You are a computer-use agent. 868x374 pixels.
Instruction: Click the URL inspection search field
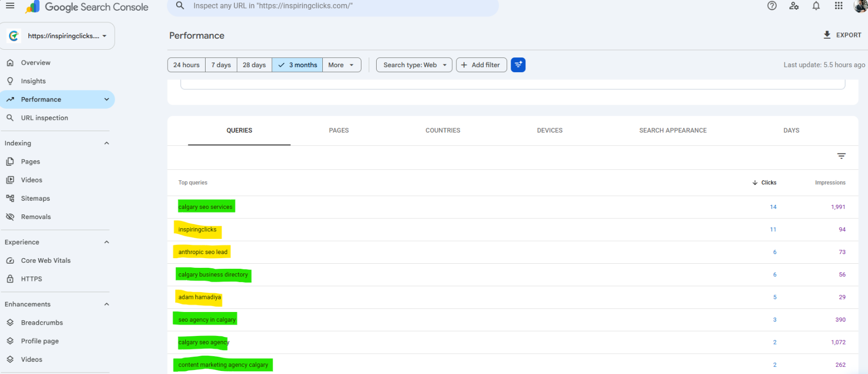(x=332, y=6)
